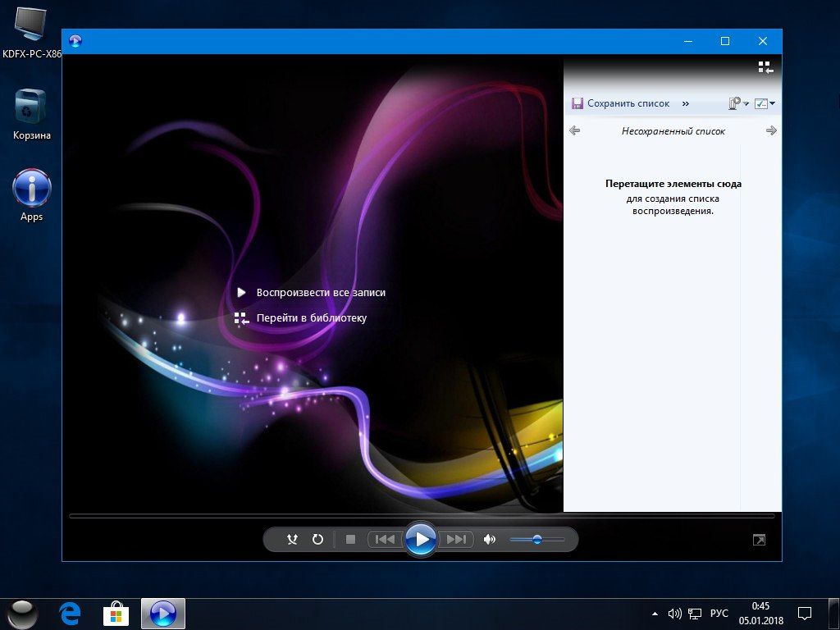The image size is (840, 630).
Task: Open Microsoft Edge from the taskbar
Action: (71, 613)
